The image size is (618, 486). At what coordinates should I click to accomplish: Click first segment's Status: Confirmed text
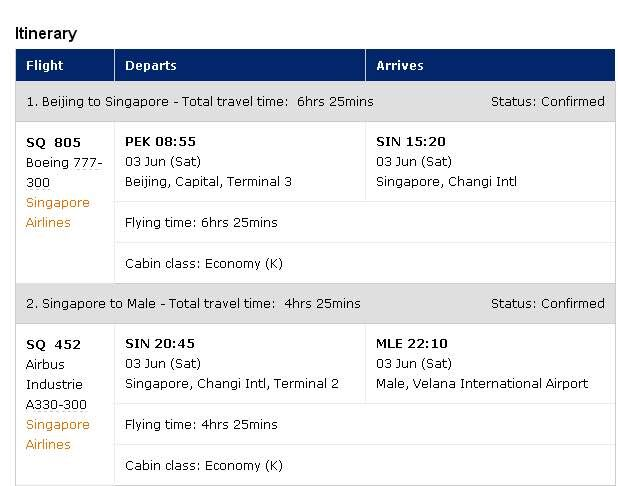point(547,102)
